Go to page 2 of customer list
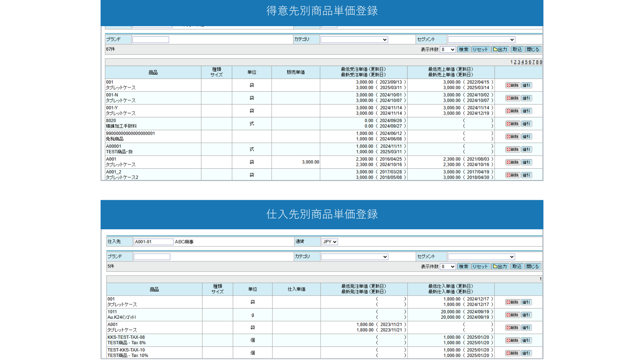 (x=515, y=62)
